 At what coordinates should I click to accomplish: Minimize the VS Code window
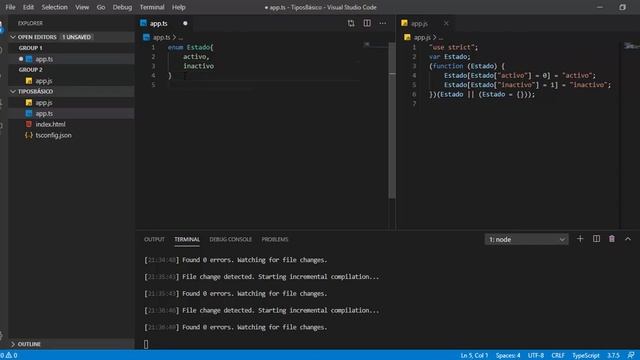coord(600,7)
